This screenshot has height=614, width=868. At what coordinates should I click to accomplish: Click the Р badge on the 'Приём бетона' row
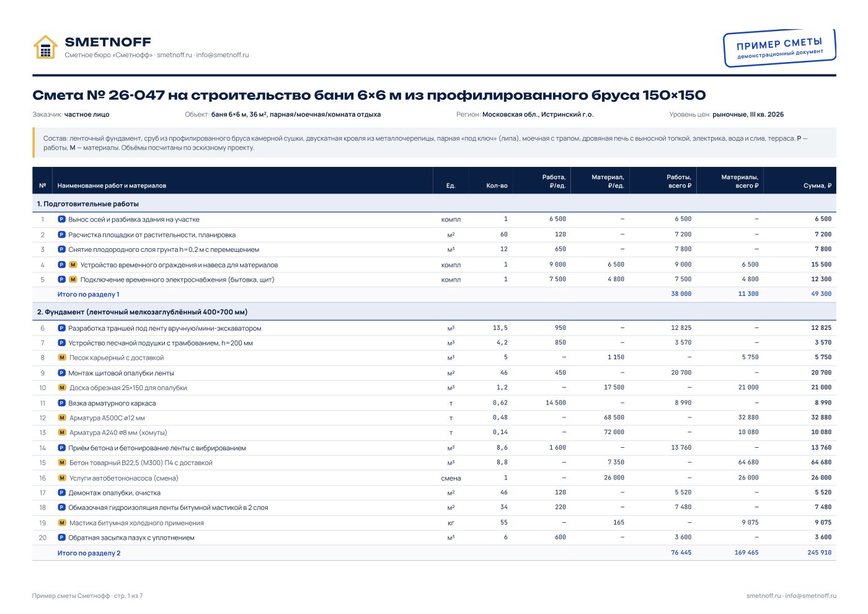(x=61, y=448)
